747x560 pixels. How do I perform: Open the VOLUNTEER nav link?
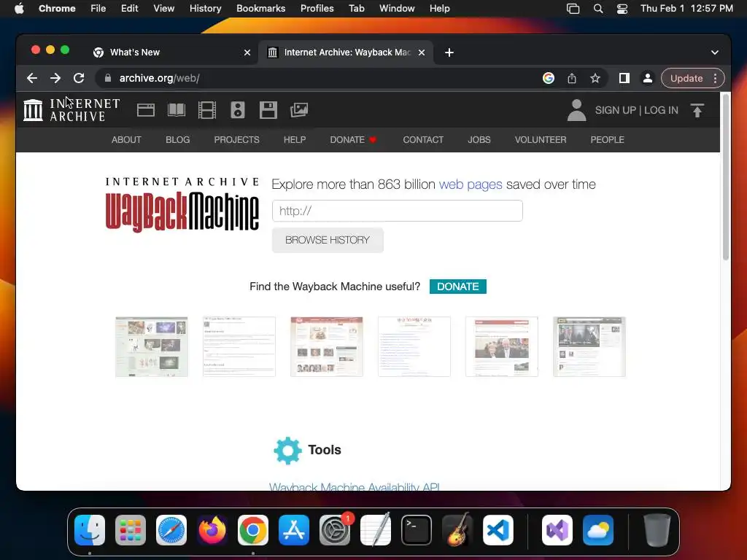(541, 139)
